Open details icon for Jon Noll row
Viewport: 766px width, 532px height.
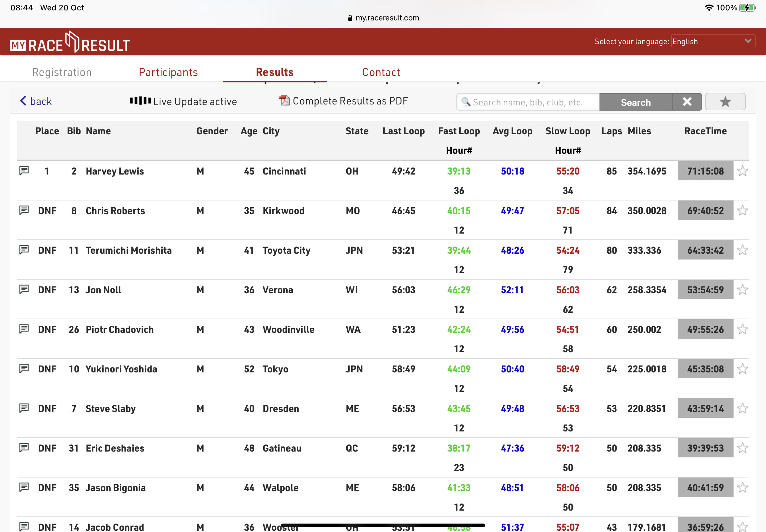(24, 289)
